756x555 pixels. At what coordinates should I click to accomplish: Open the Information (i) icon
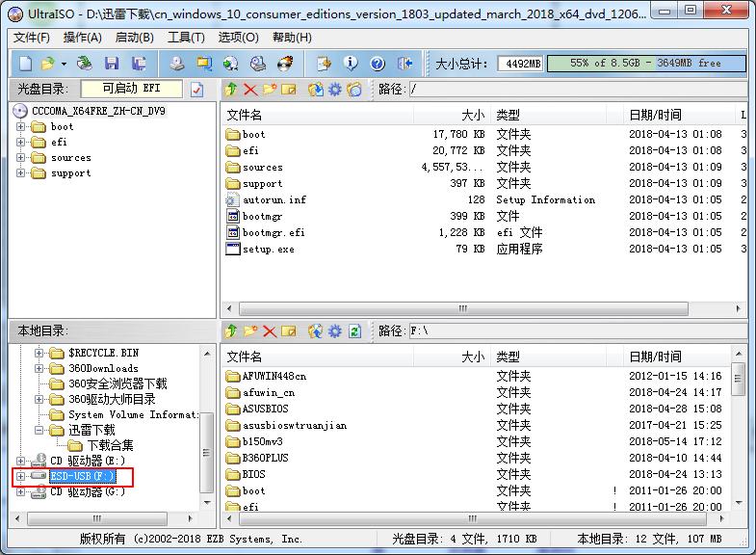click(x=351, y=64)
